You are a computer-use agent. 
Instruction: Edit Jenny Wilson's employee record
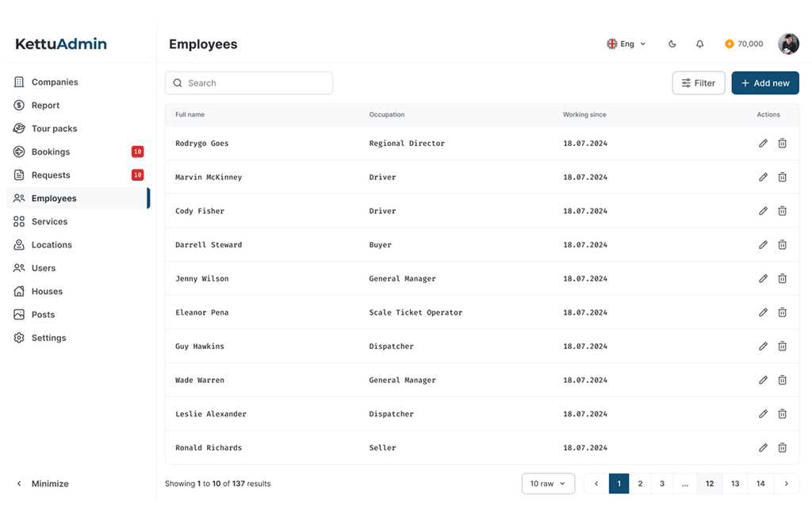click(763, 279)
